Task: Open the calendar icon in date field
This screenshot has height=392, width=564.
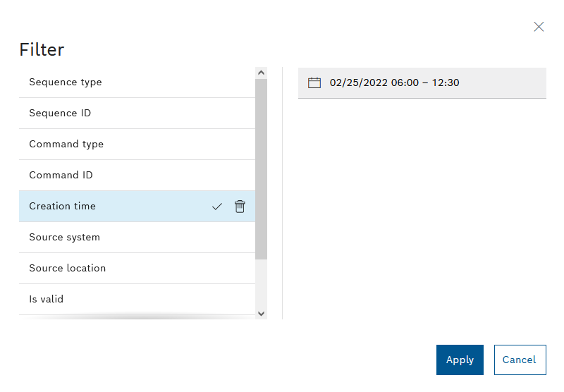Action: (x=314, y=82)
